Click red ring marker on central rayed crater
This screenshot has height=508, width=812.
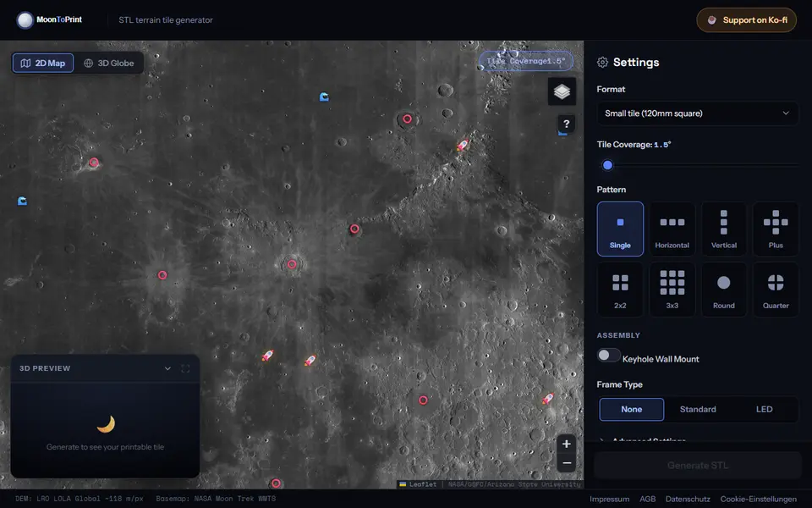292,264
